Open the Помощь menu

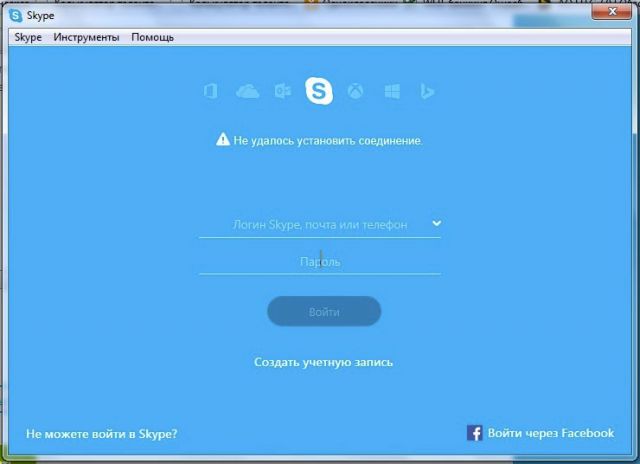coord(152,37)
